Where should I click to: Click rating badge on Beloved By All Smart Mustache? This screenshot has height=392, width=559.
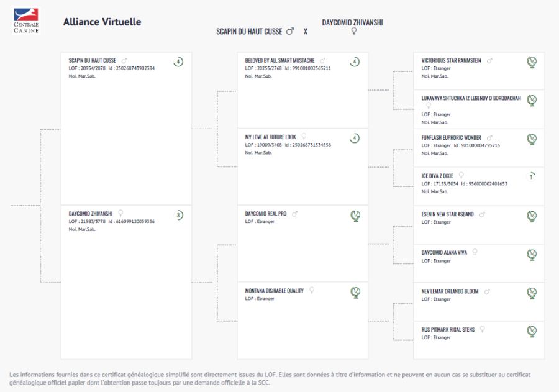[355, 62]
